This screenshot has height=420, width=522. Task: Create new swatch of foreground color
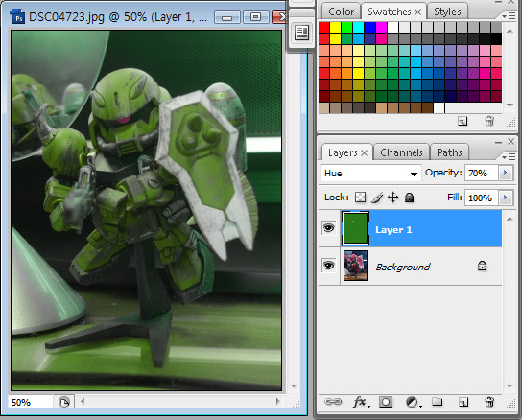tap(463, 121)
